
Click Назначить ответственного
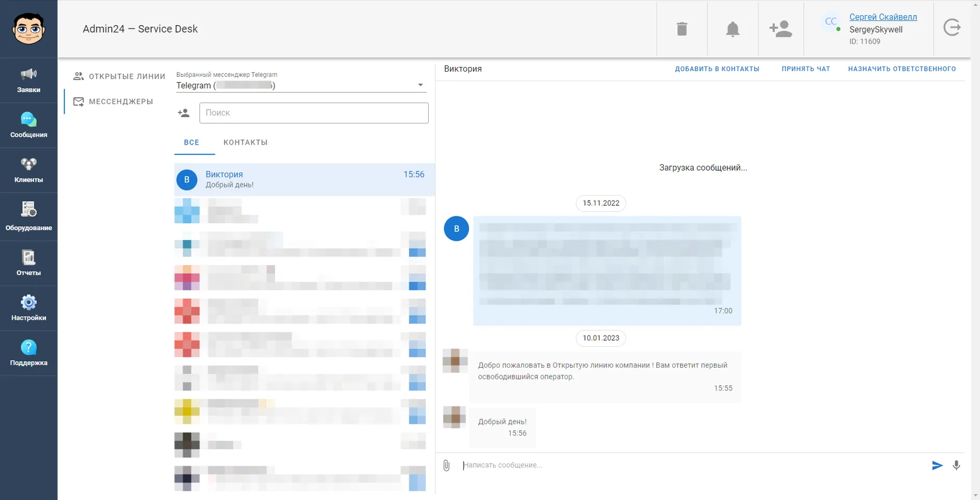click(x=902, y=69)
